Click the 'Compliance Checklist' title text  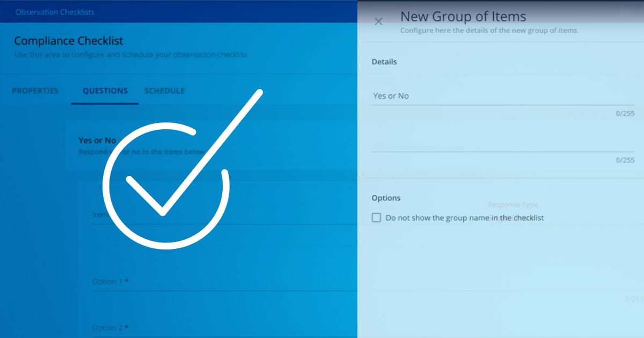coord(69,41)
